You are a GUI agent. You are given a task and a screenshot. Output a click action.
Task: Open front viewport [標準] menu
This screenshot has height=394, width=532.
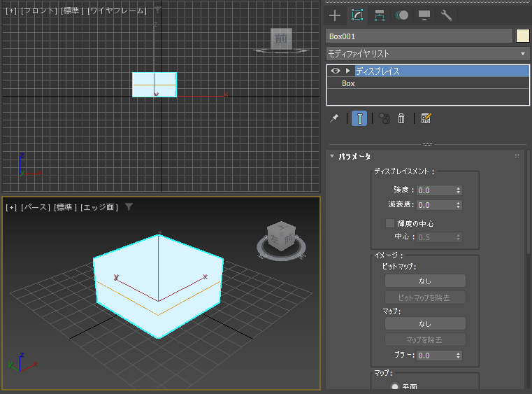72,10
